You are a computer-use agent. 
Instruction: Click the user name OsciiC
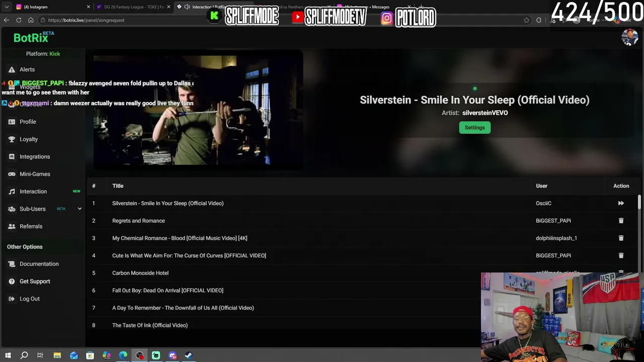(x=543, y=203)
